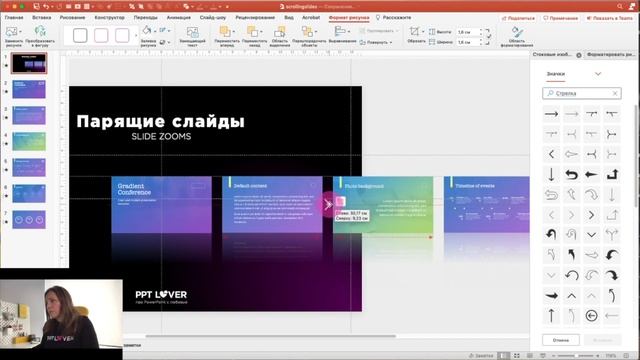Screen dimensions: 640x360
Task: Open Область форматирования pane
Action: [x=517, y=37]
